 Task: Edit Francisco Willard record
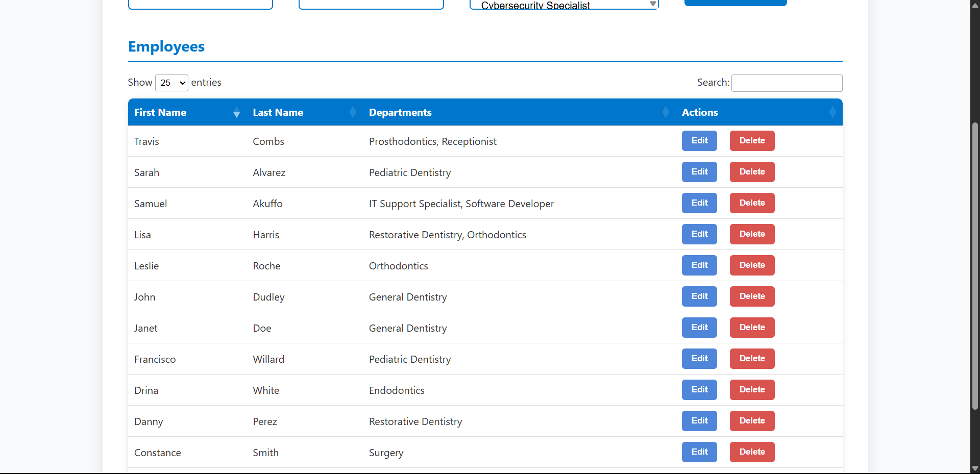[699, 359]
